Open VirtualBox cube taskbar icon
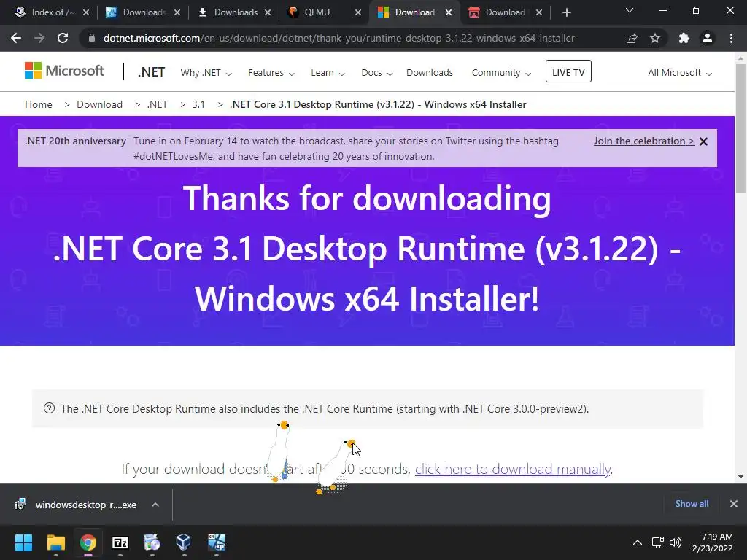Image resolution: width=747 pixels, height=560 pixels. click(x=184, y=542)
